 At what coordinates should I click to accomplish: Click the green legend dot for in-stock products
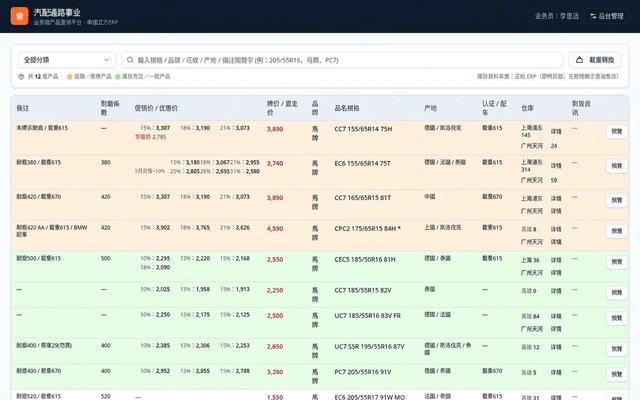point(118,77)
